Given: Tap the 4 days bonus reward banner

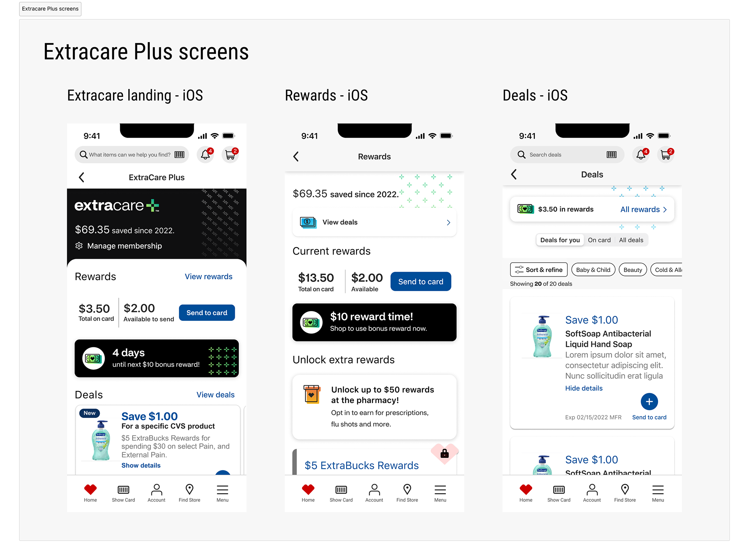Looking at the screenshot, I should coord(156,358).
